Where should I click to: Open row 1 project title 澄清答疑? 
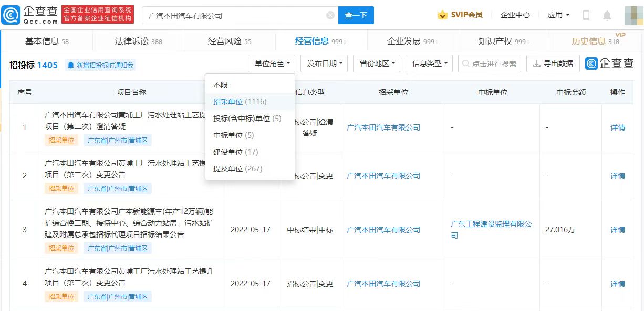coord(125,121)
